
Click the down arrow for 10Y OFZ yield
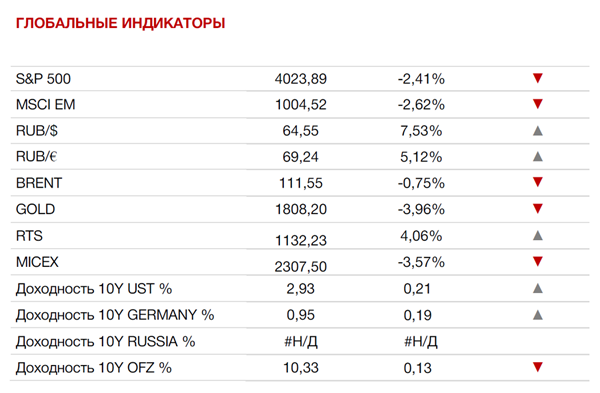click(538, 367)
